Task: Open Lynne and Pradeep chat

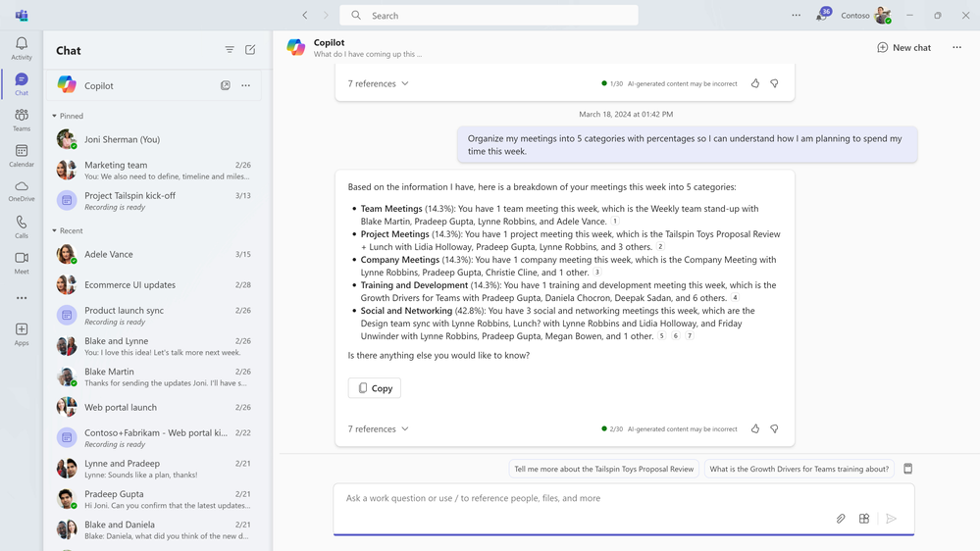Action: click(x=154, y=469)
